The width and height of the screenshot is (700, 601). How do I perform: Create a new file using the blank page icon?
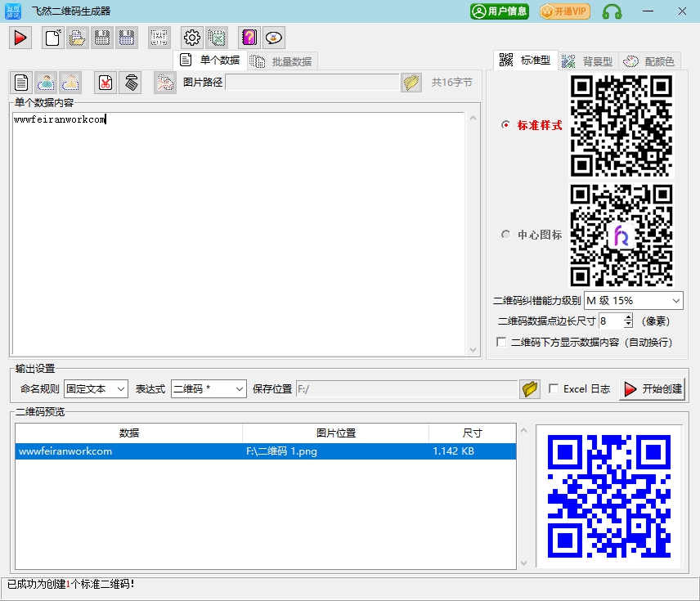click(x=53, y=38)
